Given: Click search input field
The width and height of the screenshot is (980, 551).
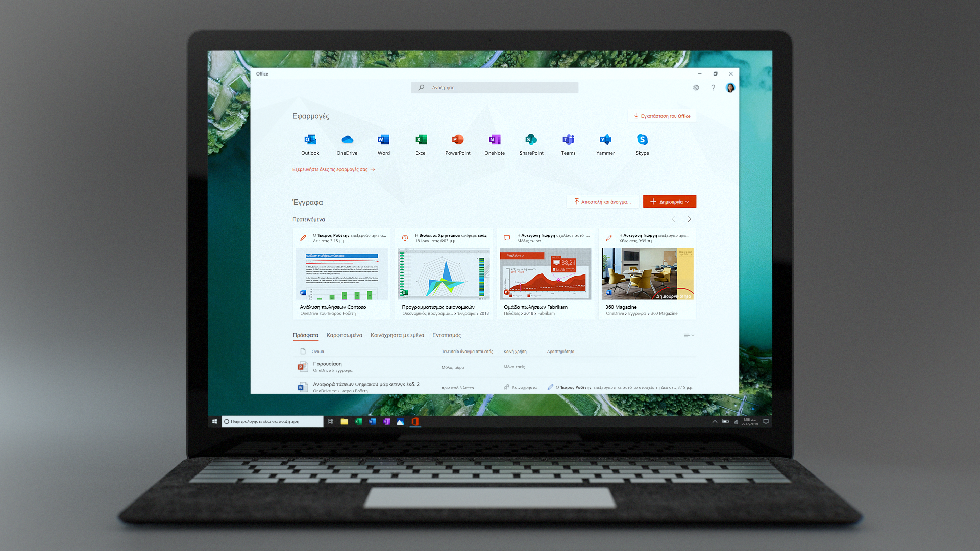Looking at the screenshot, I should point(494,87).
